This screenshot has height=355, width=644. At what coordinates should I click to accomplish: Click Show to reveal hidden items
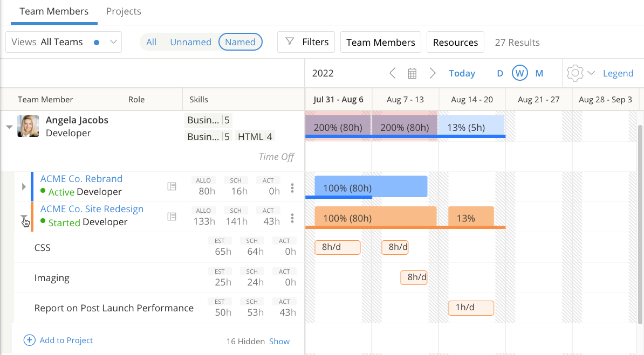[279, 341]
